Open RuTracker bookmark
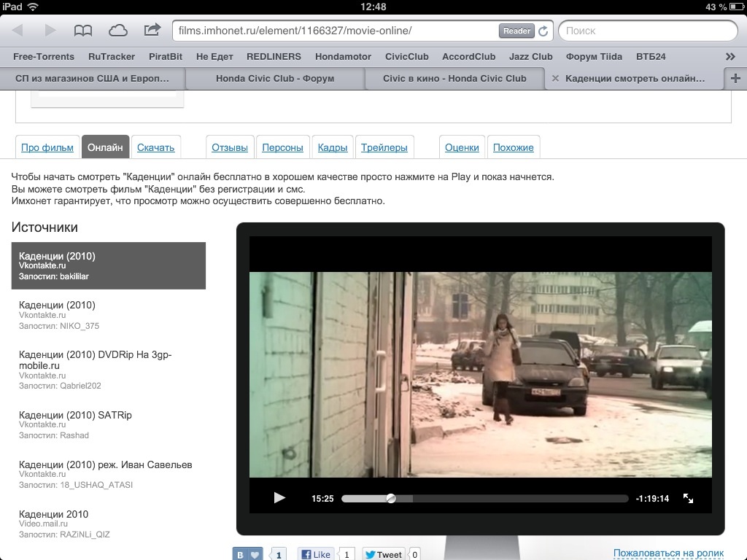 click(112, 57)
